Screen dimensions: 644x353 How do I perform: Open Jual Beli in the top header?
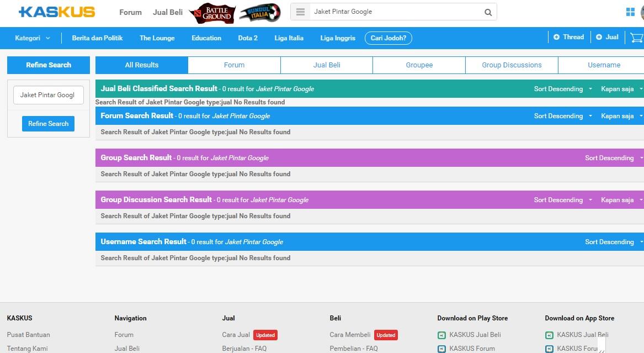[x=168, y=12]
